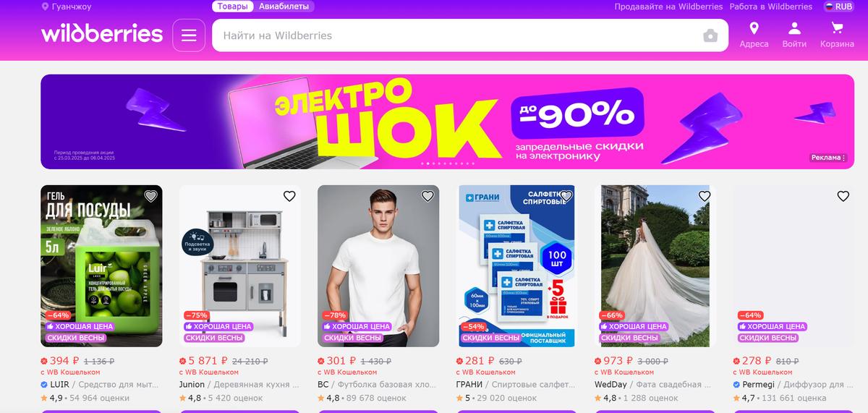Open the Гуанчжоу location pin selector

coord(67,7)
